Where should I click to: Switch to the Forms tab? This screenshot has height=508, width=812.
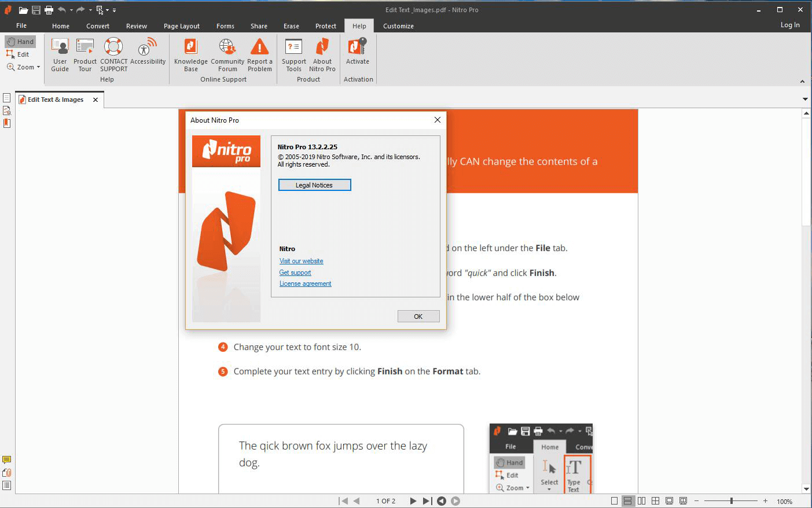[x=225, y=26]
